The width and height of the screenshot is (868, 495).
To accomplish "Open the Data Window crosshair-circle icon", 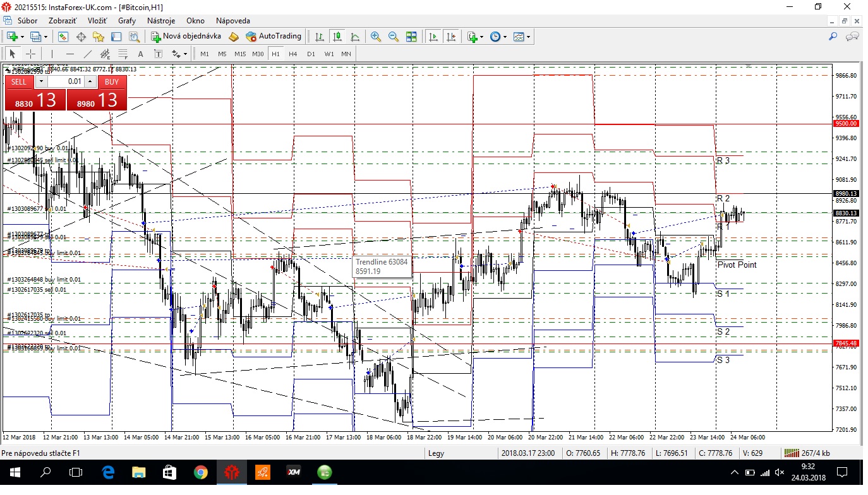I will click(81, 37).
